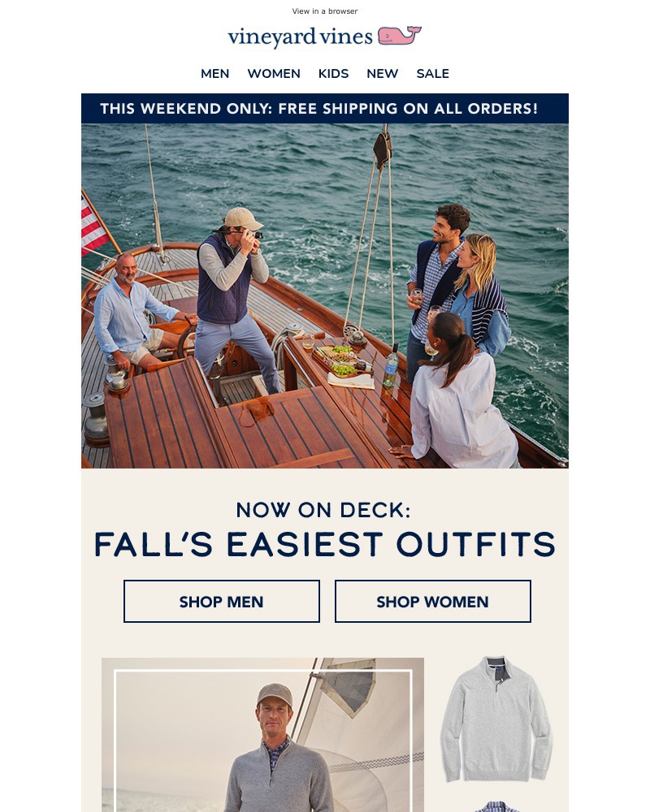Click the SHOP MEN button
Image resolution: width=650 pixels, height=812 pixels.
pyautogui.click(x=221, y=601)
